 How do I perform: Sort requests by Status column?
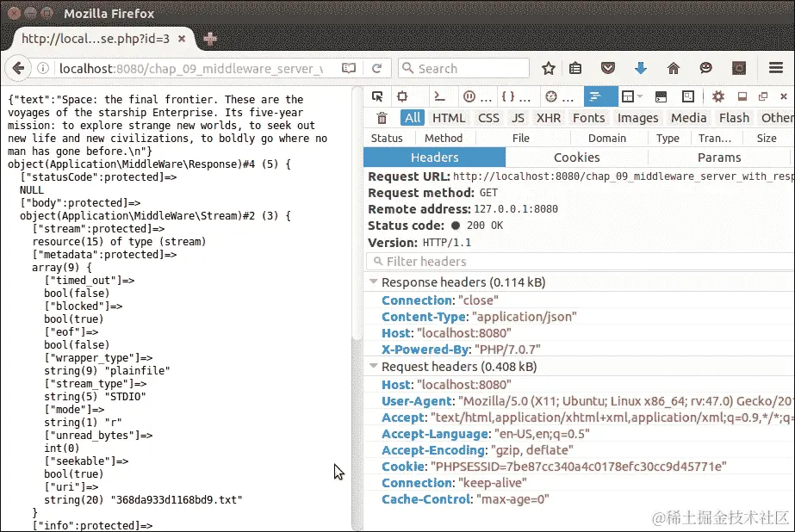click(387, 138)
